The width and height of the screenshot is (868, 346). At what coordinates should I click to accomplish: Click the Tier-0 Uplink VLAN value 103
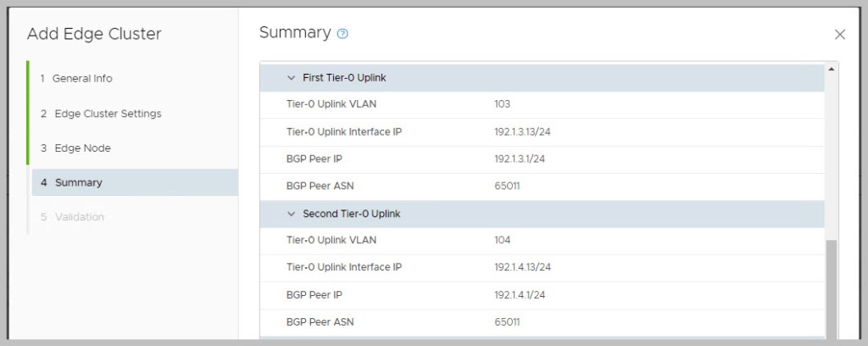coord(502,104)
